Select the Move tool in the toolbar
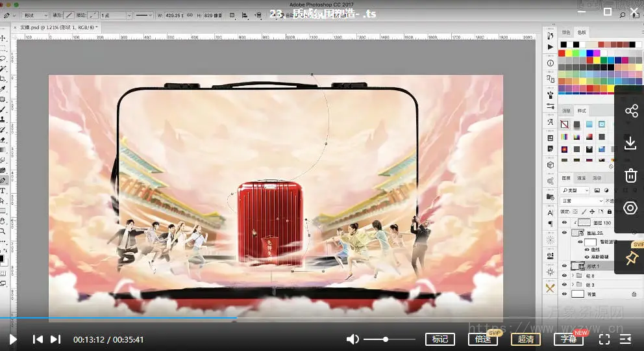This screenshot has width=644, height=351. tap(4, 38)
